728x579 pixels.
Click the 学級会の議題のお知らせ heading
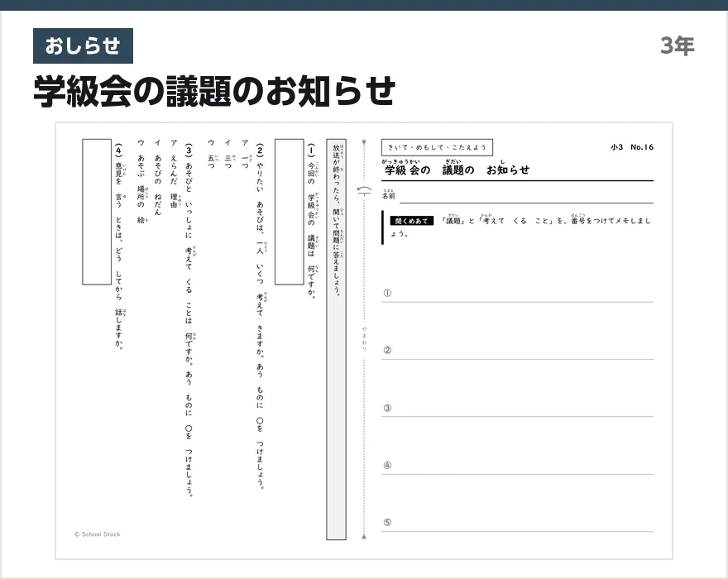[214, 91]
